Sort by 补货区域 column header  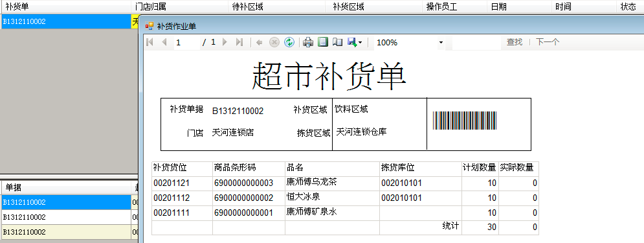(373, 6)
